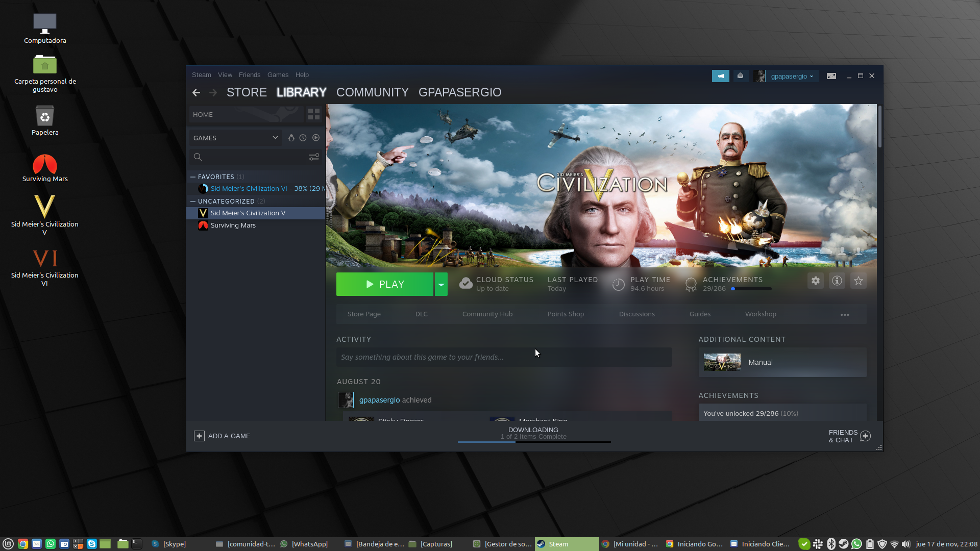Screen dimensions: 980x551
Task: Open the View menu
Action: pos(225,74)
